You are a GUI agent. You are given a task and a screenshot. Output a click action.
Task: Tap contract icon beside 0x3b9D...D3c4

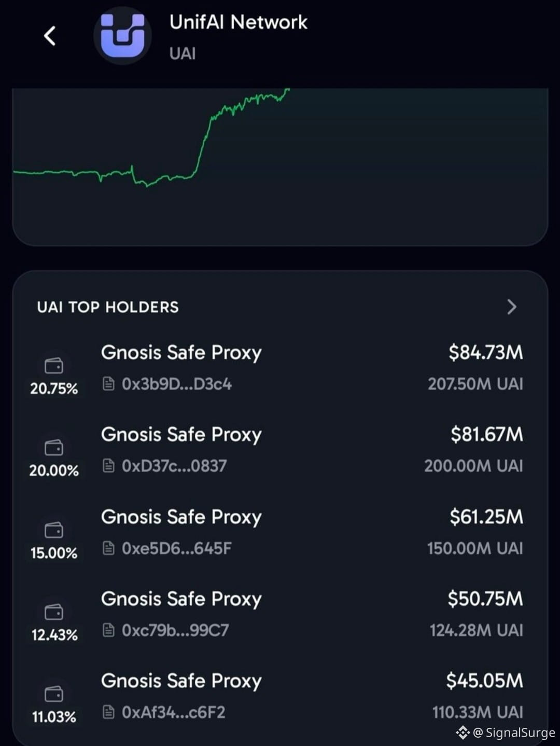(108, 384)
